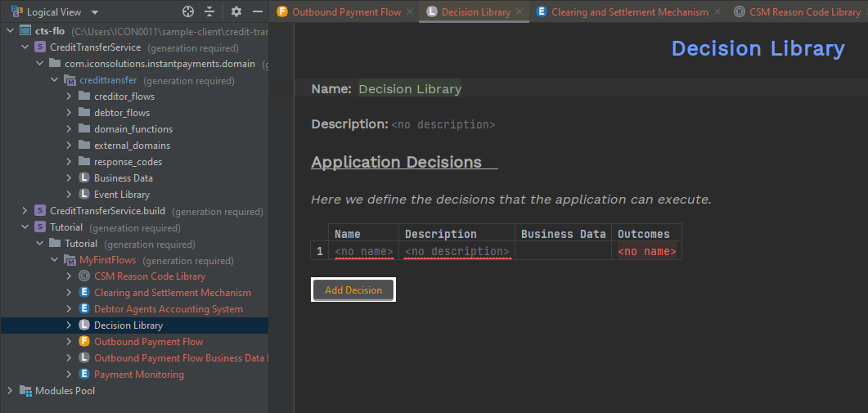
Task: Click the Add Decision button
Action: coord(353,290)
